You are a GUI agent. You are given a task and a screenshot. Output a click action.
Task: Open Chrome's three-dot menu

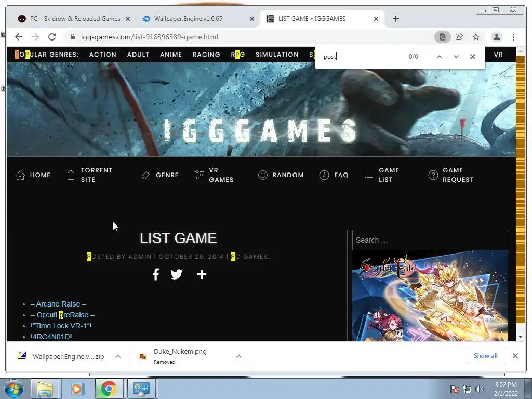pyautogui.click(x=513, y=37)
